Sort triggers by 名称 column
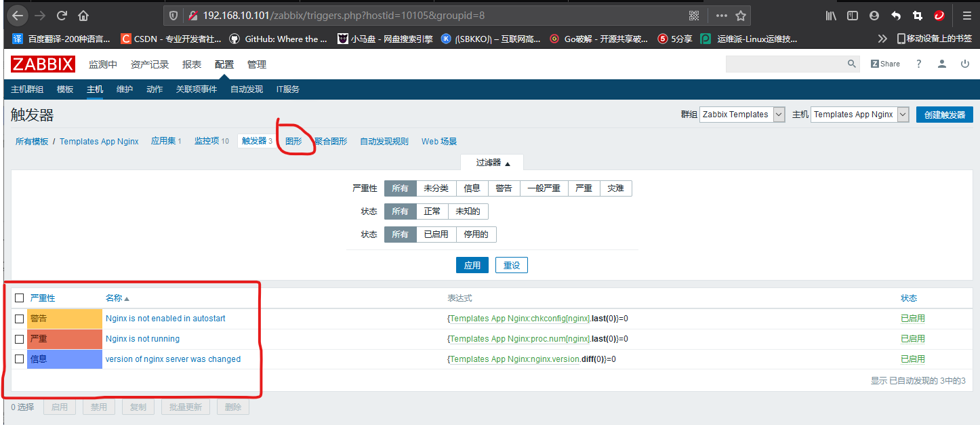 click(x=117, y=298)
